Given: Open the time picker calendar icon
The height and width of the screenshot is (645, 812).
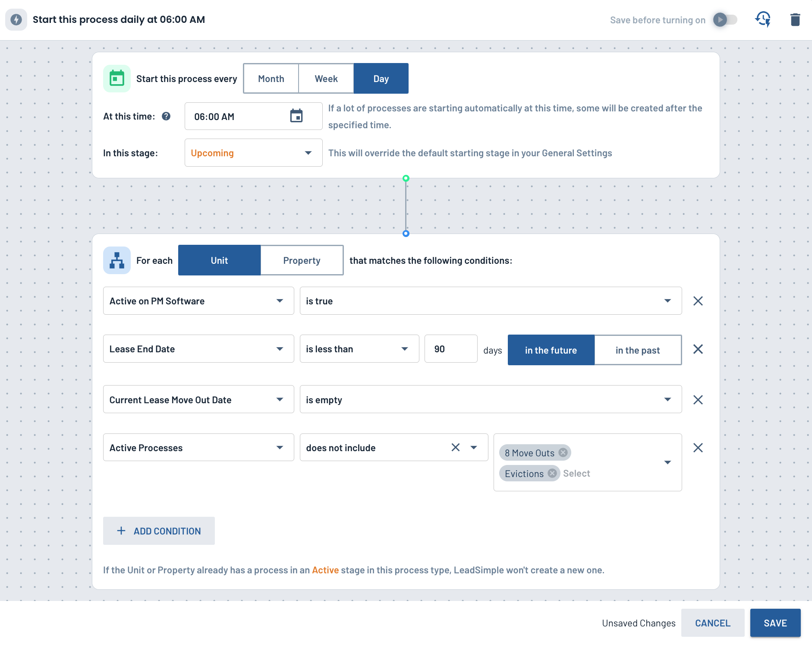Looking at the screenshot, I should [296, 116].
